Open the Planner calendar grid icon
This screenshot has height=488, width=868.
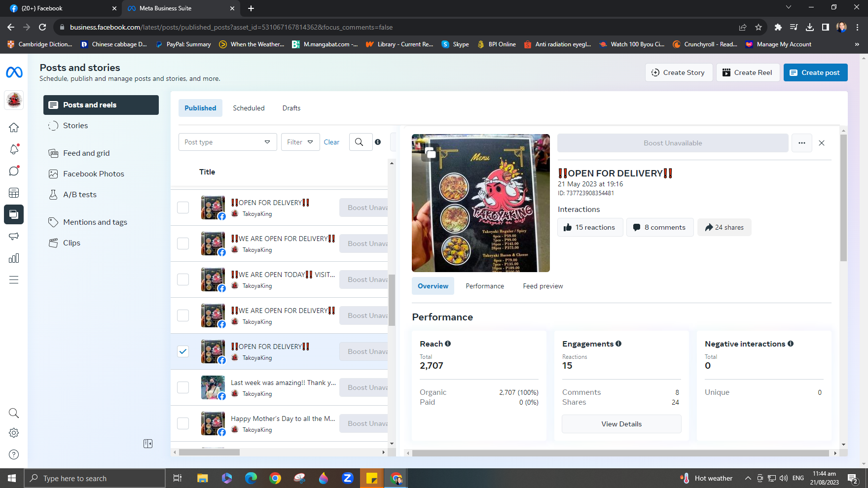(14, 193)
